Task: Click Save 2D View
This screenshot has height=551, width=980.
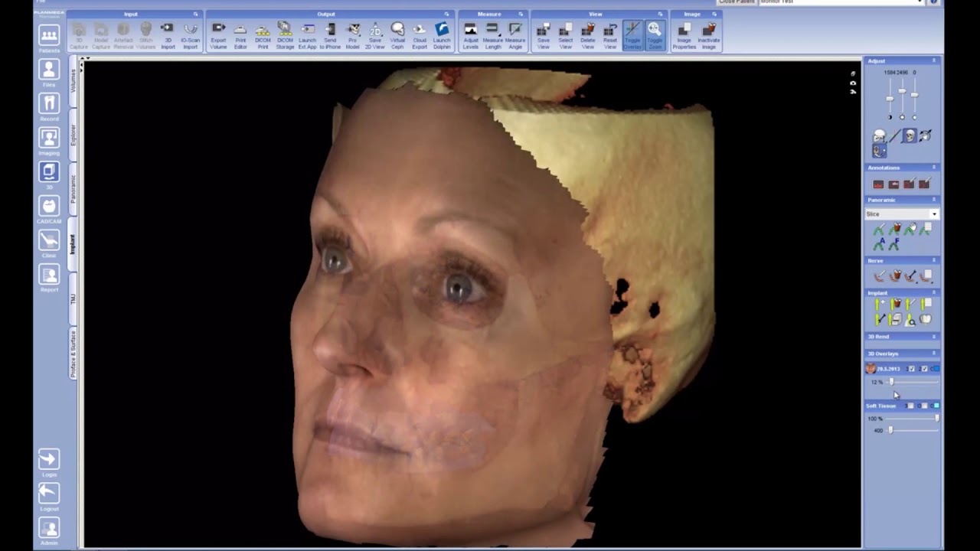Action: tap(375, 35)
